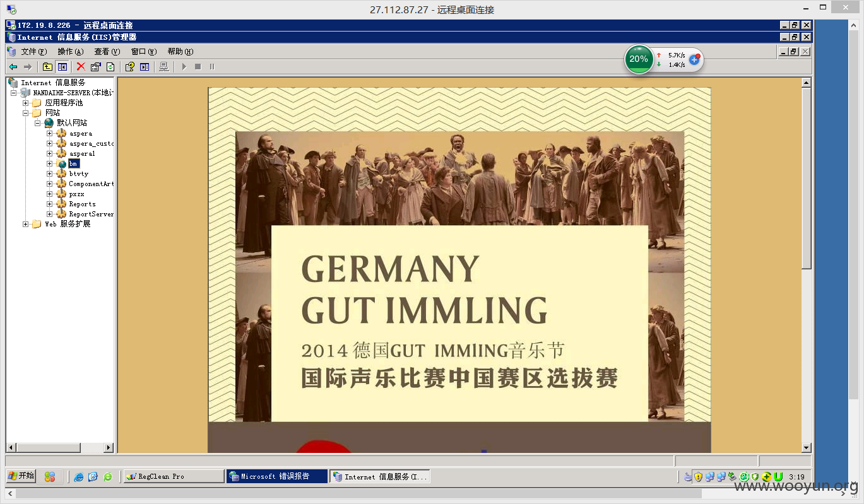Expand the aspera1 node
Viewport: 864px width, 504px height.
point(49,153)
